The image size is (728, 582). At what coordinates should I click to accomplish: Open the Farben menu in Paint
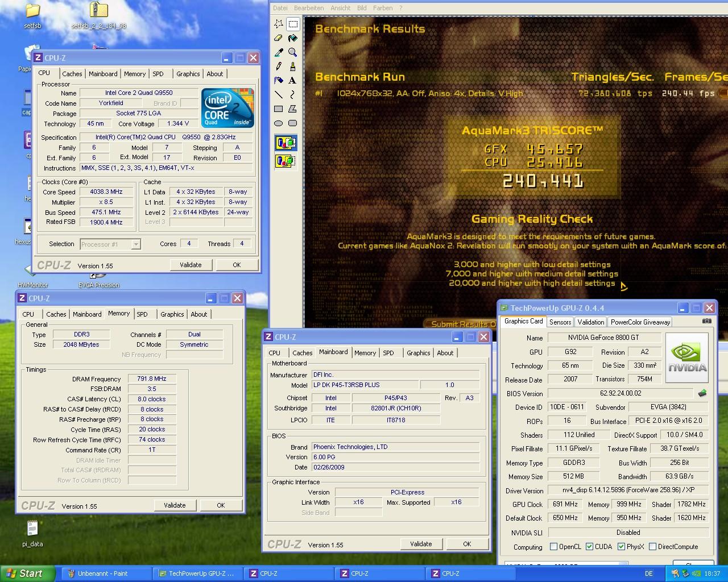[x=383, y=8]
